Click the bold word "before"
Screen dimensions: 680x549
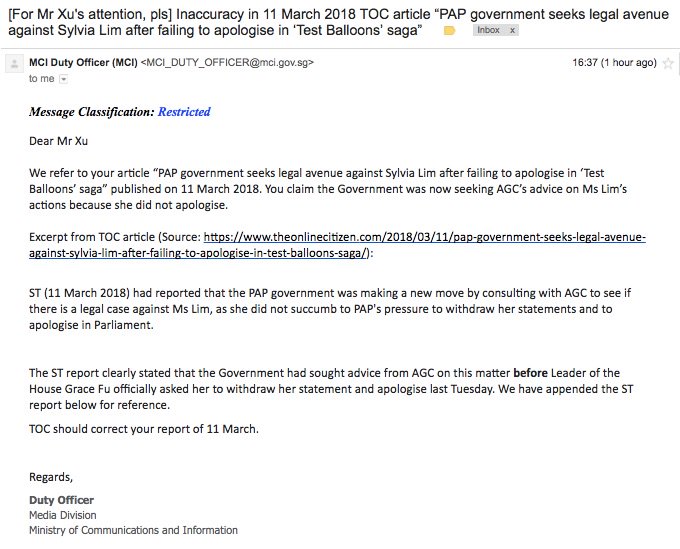click(530, 373)
